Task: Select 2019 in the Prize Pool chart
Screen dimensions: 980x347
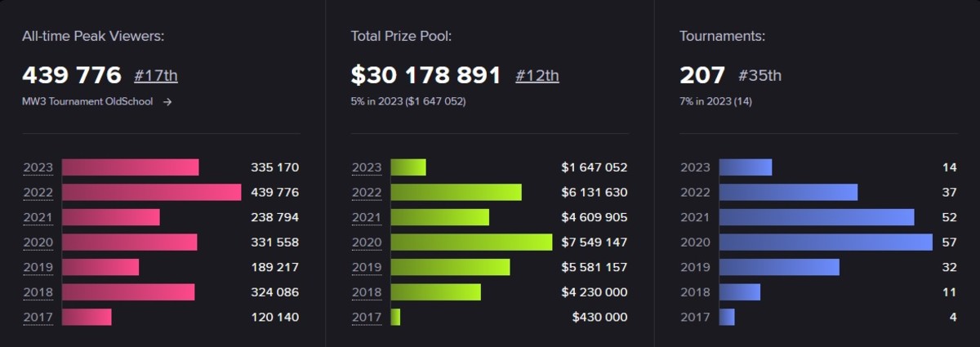Action: point(367,267)
